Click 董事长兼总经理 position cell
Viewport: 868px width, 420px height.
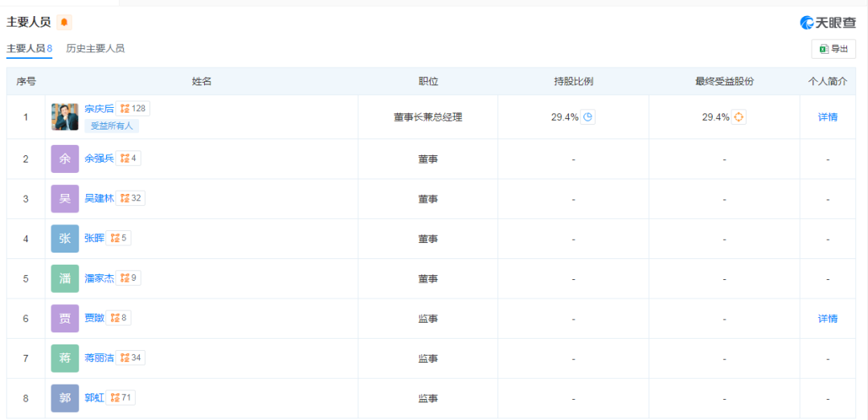428,117
